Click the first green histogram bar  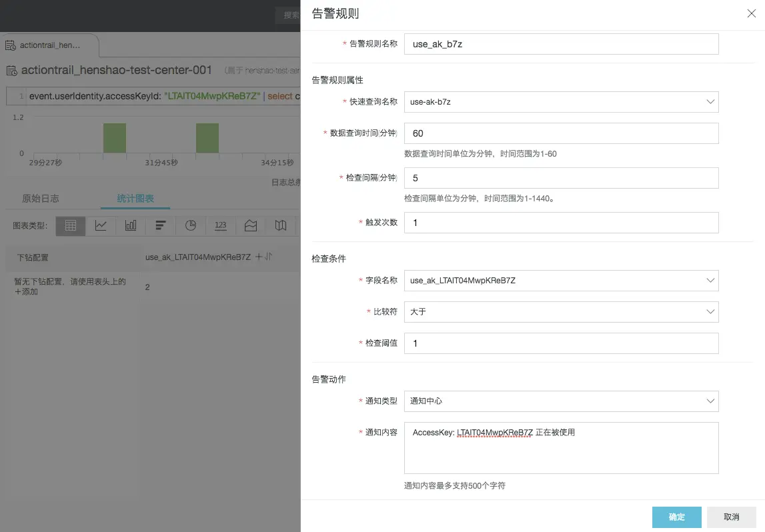pos(115,138)
